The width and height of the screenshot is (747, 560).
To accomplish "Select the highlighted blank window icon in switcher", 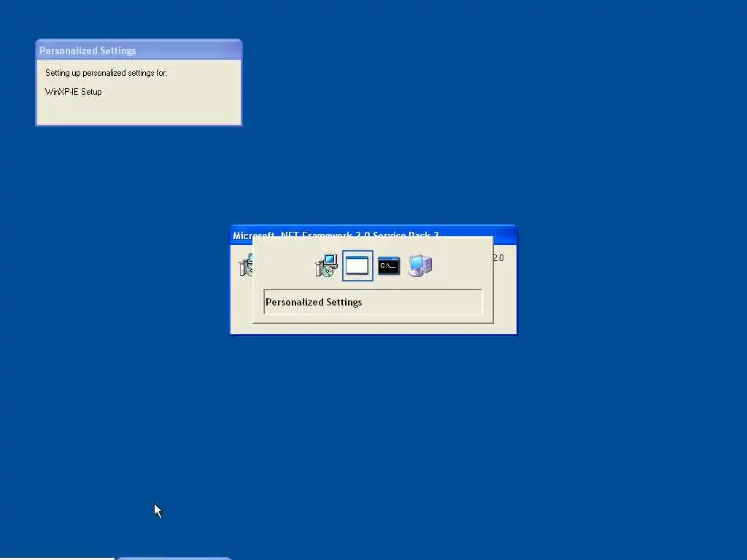I will coord(357,265).
